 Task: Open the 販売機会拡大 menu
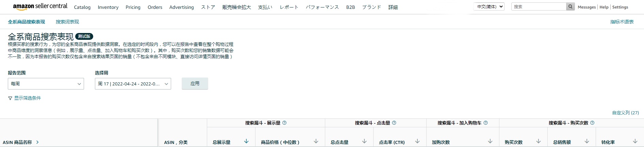[x=237, y=7]
